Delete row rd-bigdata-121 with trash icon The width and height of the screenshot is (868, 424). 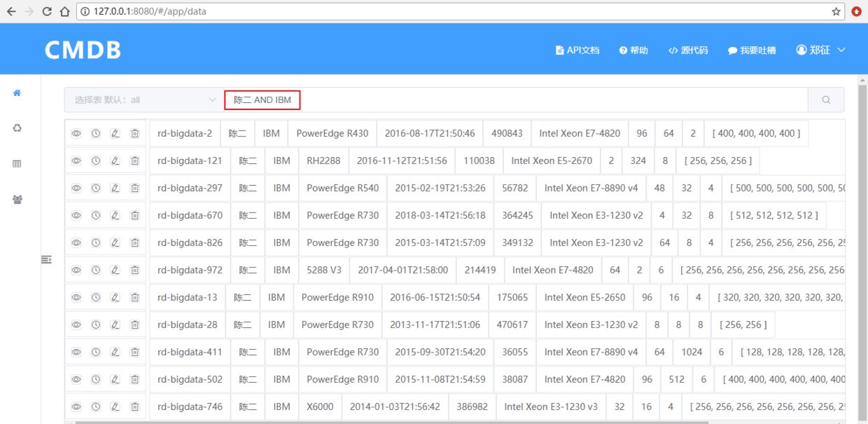pos(134,160)
